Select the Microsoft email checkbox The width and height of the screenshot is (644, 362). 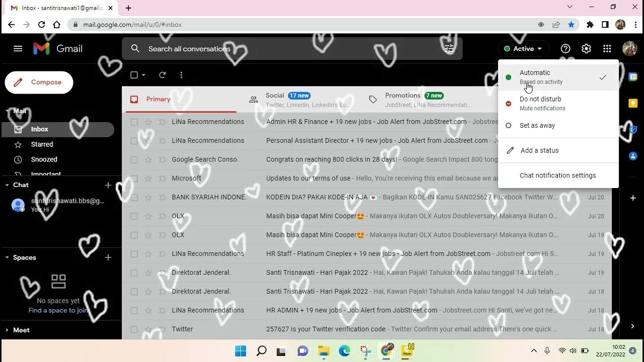click(x=134, y=178)
